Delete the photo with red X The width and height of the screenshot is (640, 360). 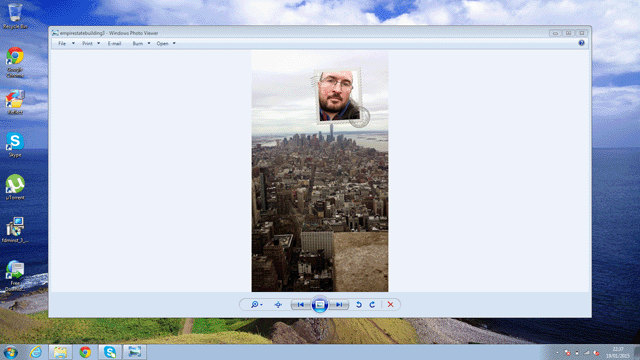point(391,304)
